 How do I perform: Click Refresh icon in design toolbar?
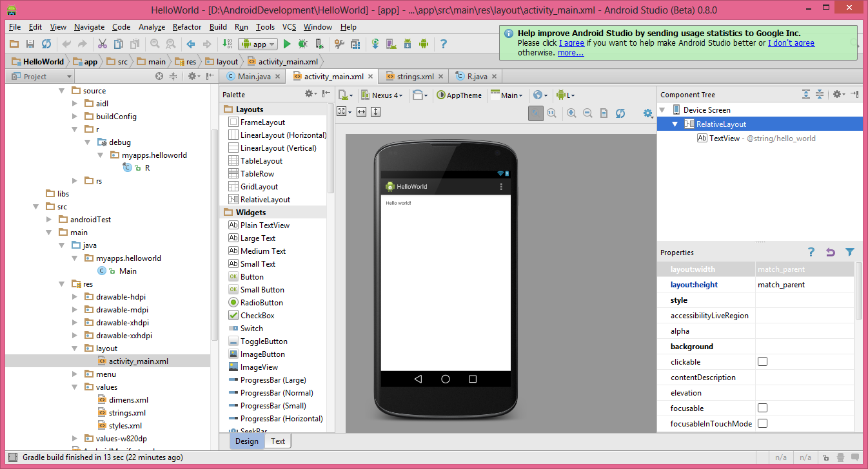(x=620, y=113)
